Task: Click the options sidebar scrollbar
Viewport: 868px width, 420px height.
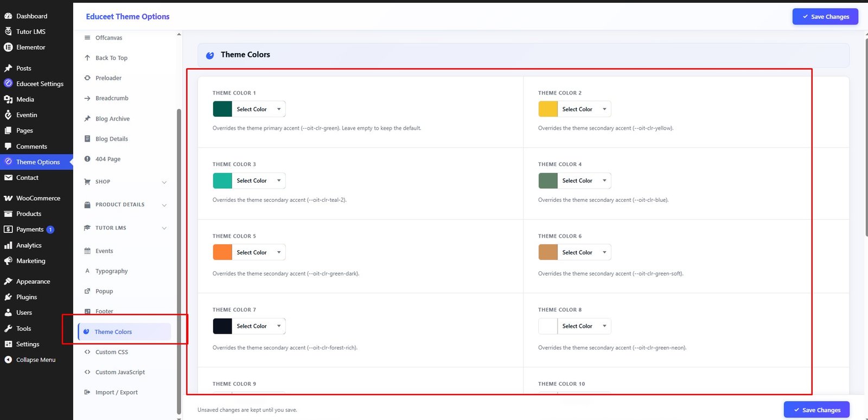Action: [179, 262]
